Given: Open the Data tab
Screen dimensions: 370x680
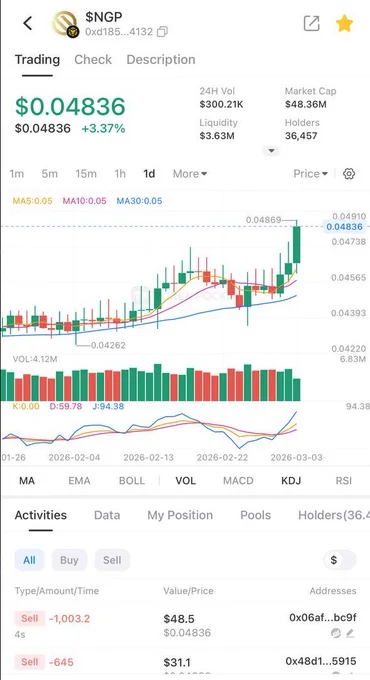Looking at the screenshot, I should click(107, 515).
